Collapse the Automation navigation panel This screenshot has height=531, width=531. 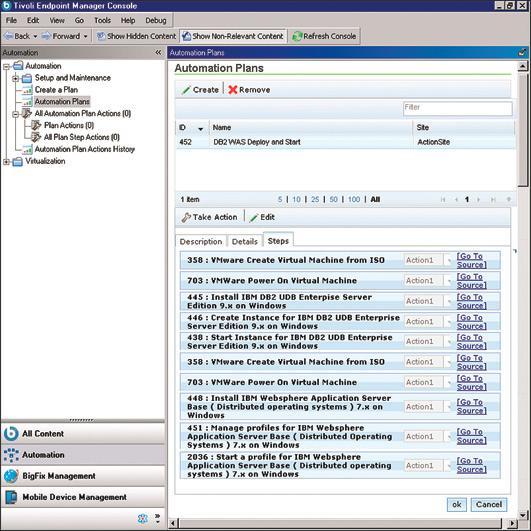coord(158,52)
